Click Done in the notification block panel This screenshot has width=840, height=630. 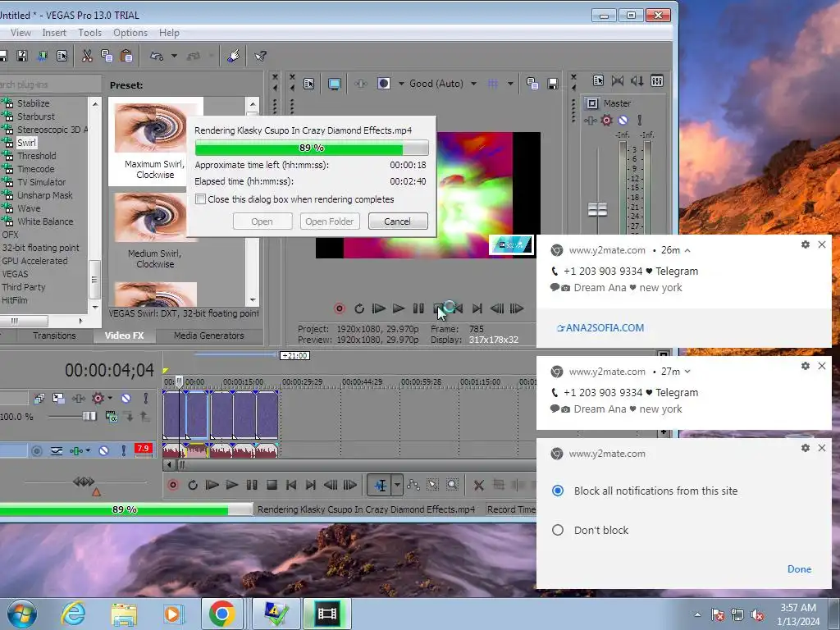[x=799, y=569]
